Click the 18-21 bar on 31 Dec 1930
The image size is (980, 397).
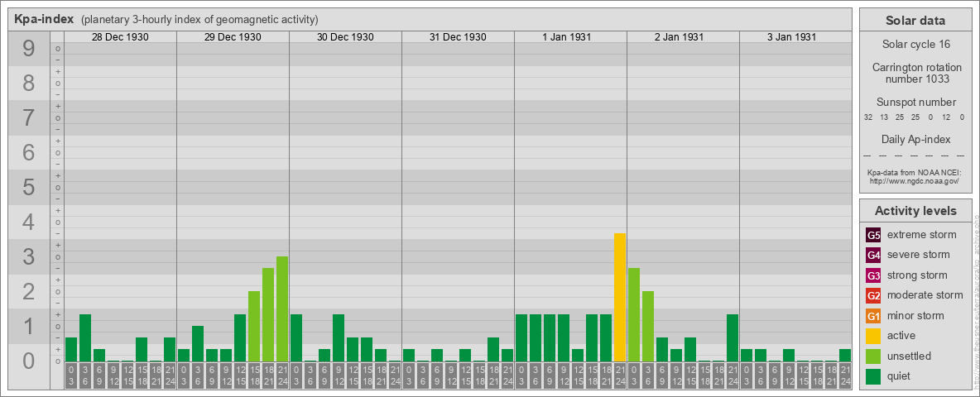click(493, 350)
